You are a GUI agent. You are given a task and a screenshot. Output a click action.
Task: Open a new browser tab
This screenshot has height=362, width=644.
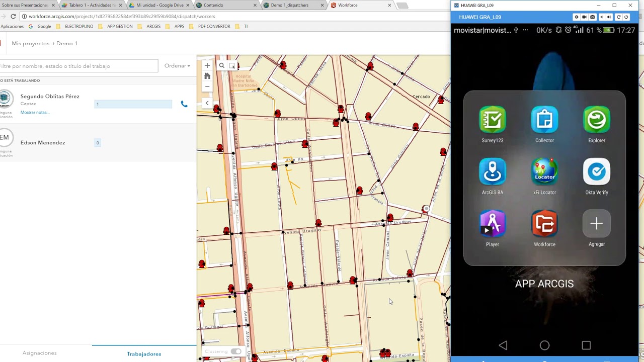403,6
